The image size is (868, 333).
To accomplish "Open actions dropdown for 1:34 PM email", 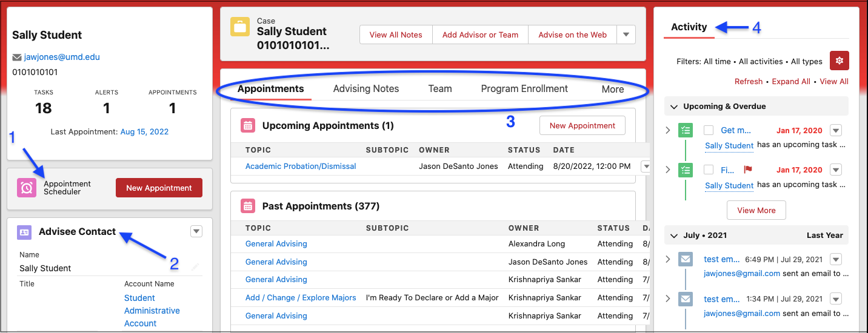I will click(836, 299).
